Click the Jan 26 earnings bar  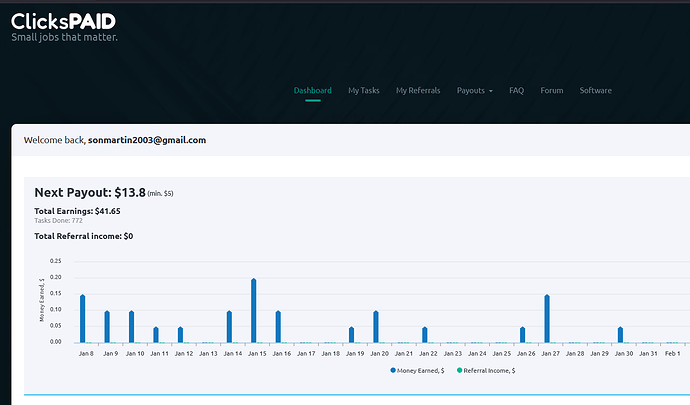point(522,334)
